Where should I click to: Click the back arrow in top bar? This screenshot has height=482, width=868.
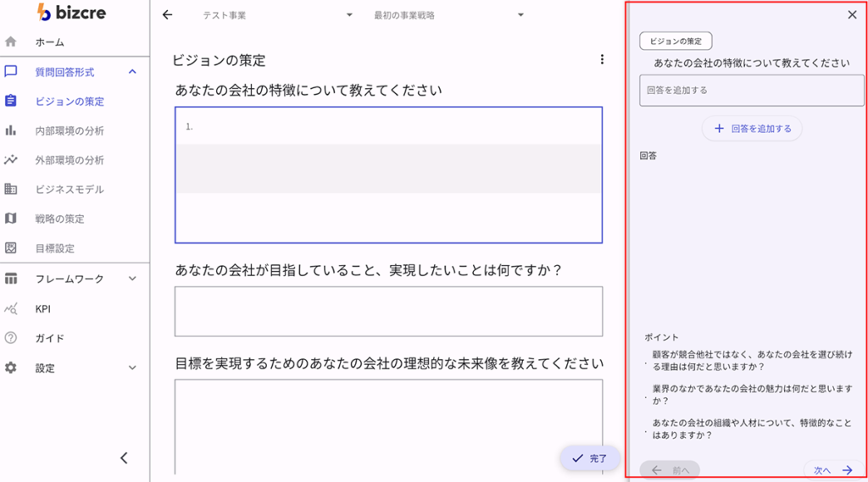167,15
